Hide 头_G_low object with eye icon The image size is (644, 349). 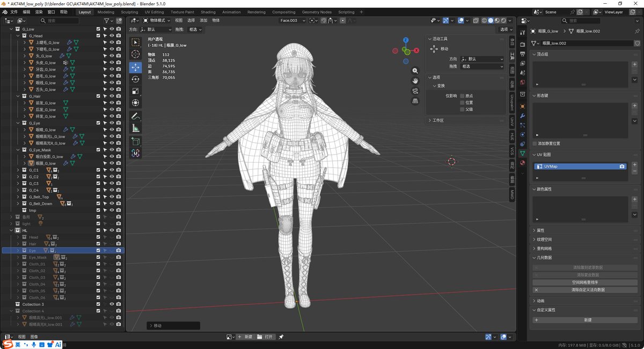[112, 56]
